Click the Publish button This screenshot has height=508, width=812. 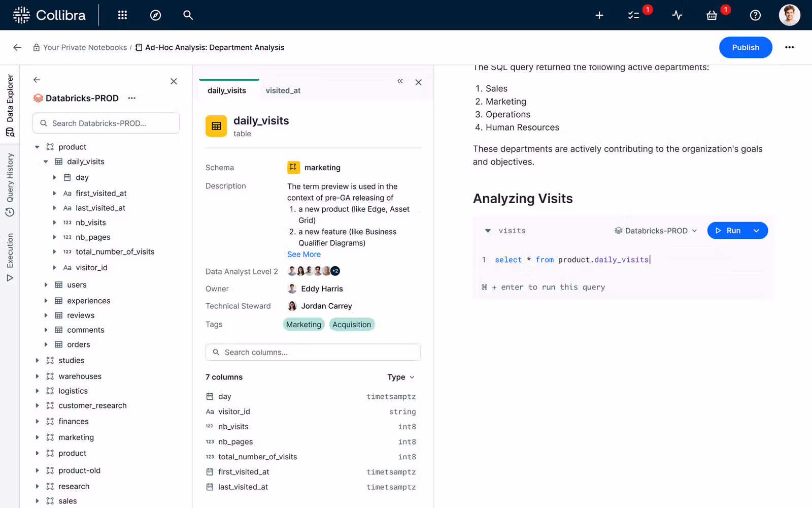pyautogui.click(x=745, y=47)
